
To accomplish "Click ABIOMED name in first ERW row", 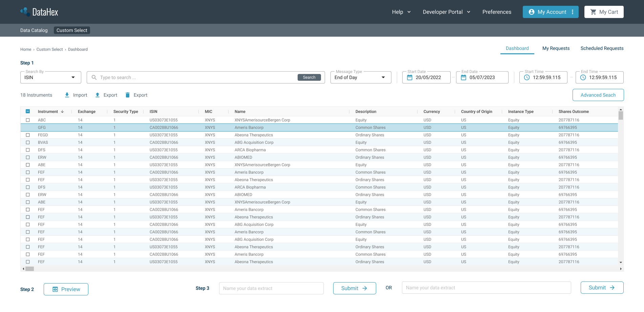I will 243,157.
